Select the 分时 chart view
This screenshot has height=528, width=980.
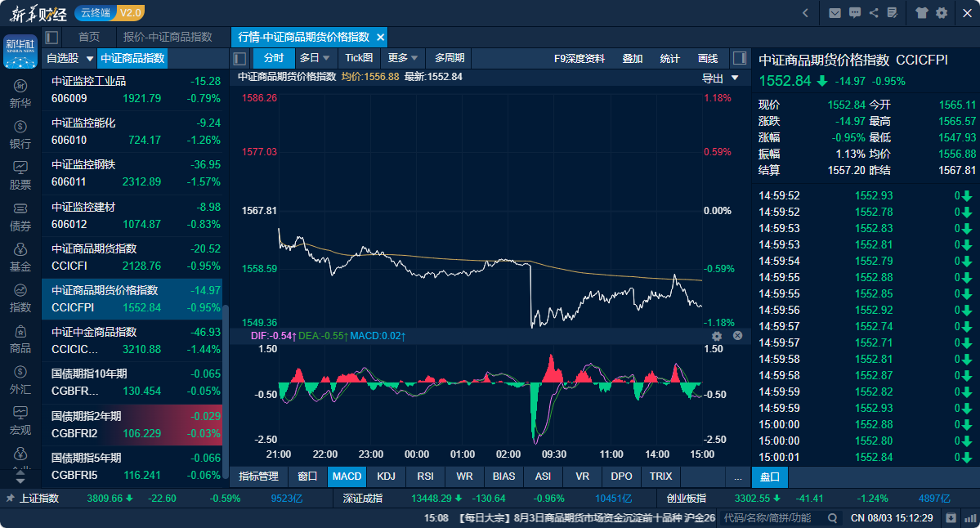pyautogui.click(x=273, y=58)
